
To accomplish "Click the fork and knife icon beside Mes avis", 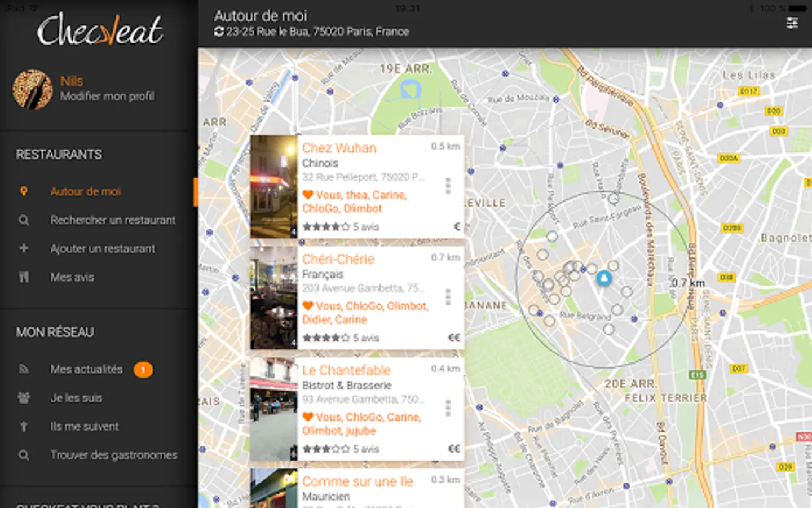I will [x=24, y=277].
